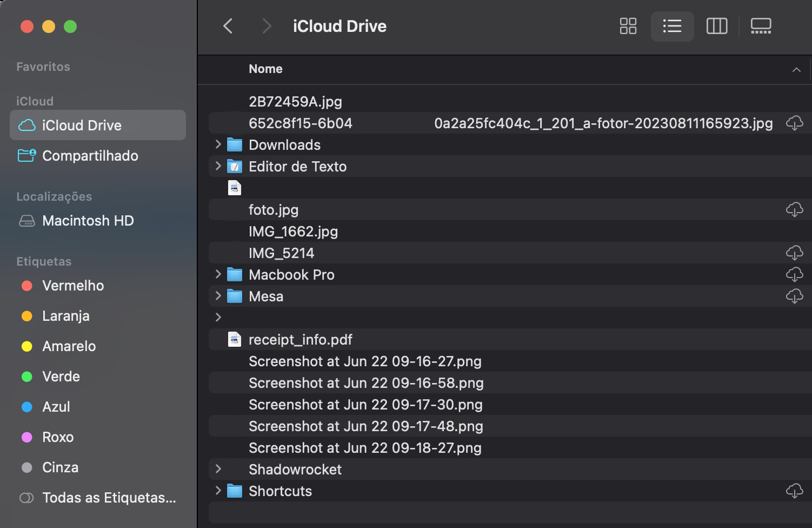
Task: Download foto.jpg from iCloud
Action: tap(794, 210)
